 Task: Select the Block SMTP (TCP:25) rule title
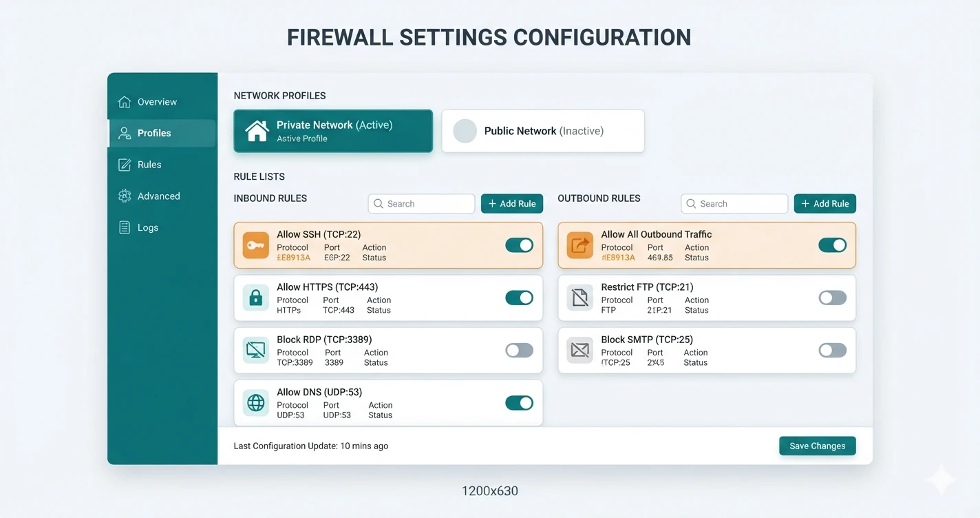(647, 340)
